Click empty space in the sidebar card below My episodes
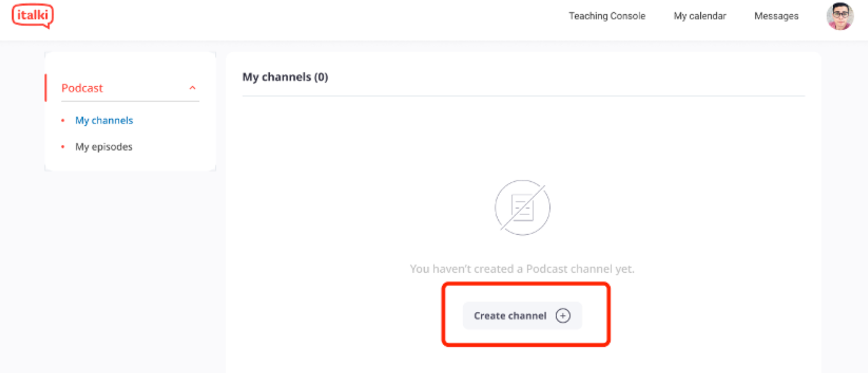This screenshot has width=868, height=373. [x=130, y=162]
